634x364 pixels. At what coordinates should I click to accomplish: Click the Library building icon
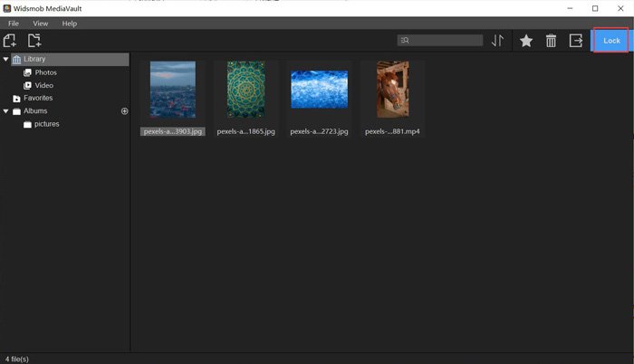click(16, 60)
